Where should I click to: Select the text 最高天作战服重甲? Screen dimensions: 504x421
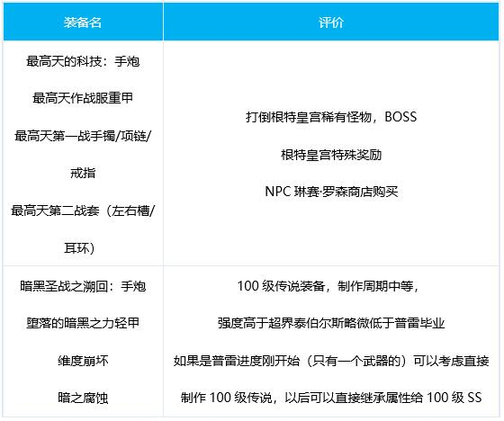pyautogui.click(x=83, y=98)
